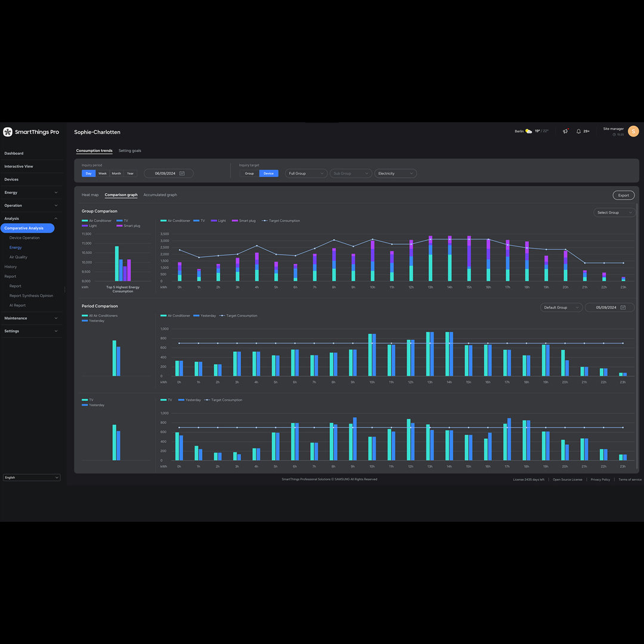This screenshot has height=644, width=644.
Task: Switch inquiry target to Group
Action: 249,174
